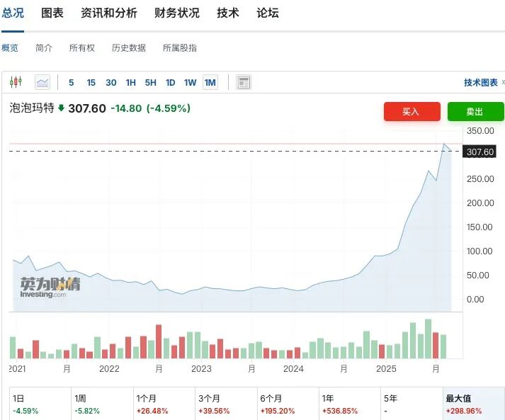The width and height of the screenshot is (505, 420).
Task: Select the area chart type icon
Action: click(x=42, y=82)
